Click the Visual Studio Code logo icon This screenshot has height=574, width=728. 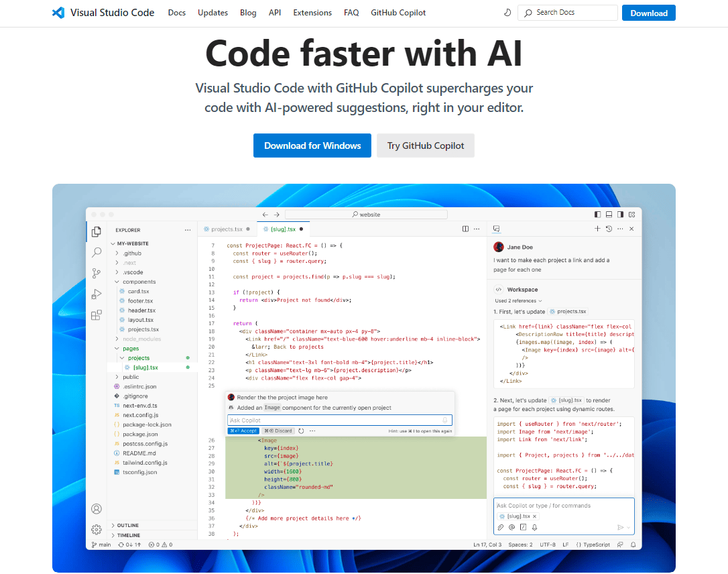[58, 13]
